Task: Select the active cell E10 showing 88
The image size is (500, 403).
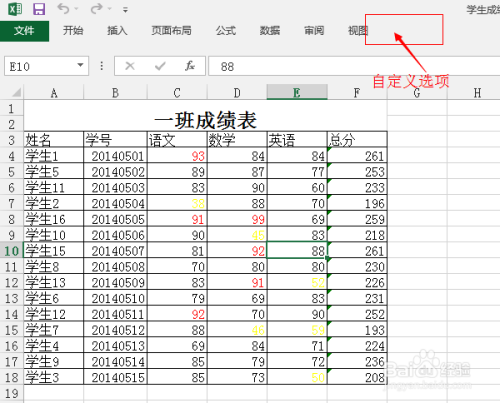Action: point(297,251)
